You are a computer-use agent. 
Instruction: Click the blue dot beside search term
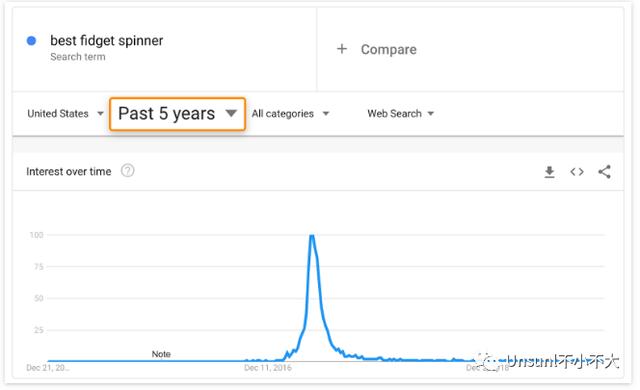point(31,41)
